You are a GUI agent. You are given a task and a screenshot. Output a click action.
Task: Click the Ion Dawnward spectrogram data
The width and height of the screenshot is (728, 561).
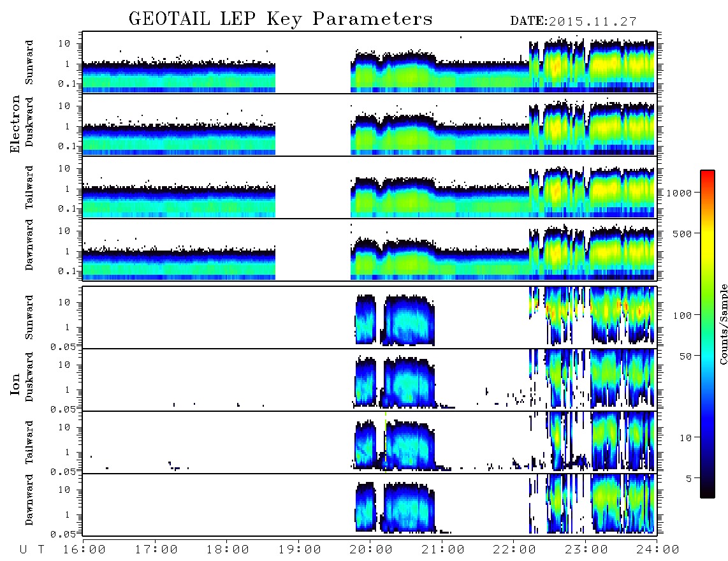(370, 505)
